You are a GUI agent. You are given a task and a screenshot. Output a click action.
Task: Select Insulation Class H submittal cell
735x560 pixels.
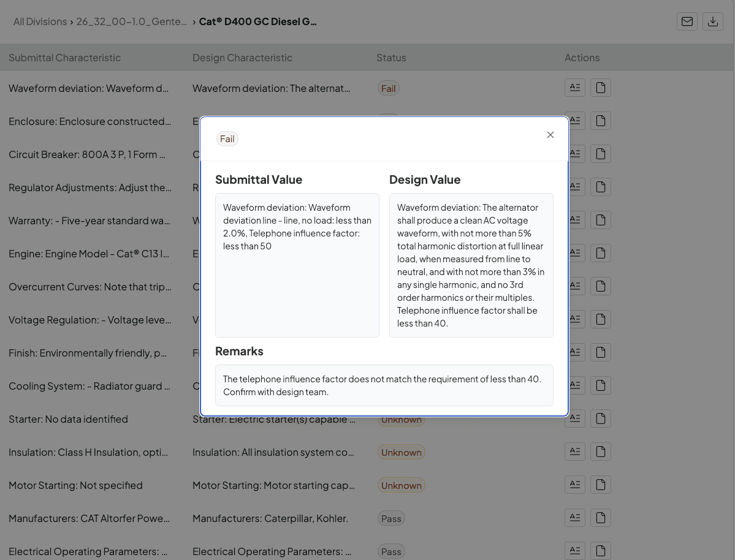tap(88, 452)
